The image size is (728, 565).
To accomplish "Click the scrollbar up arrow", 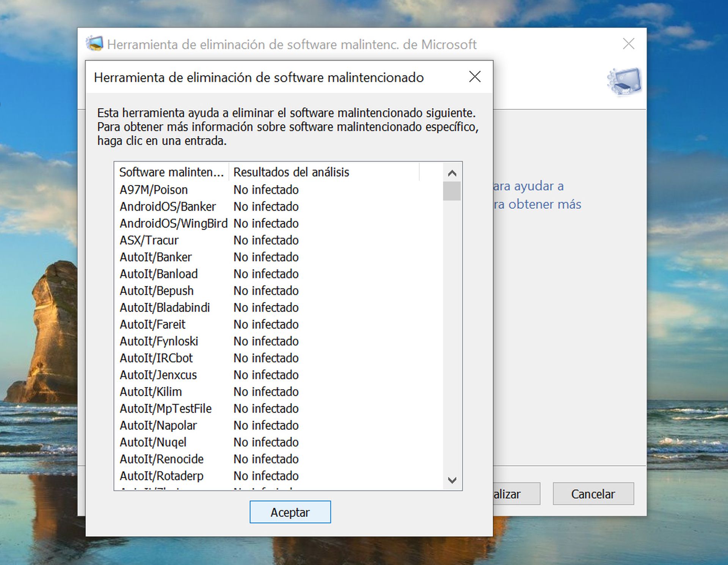I will coord(451,174).
